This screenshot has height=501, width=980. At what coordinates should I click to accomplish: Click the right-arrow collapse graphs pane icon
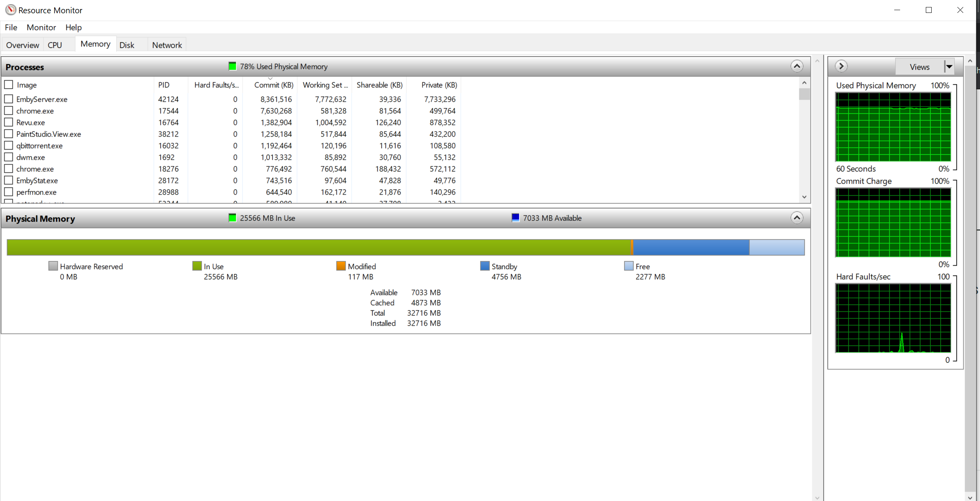pos(841,66)
